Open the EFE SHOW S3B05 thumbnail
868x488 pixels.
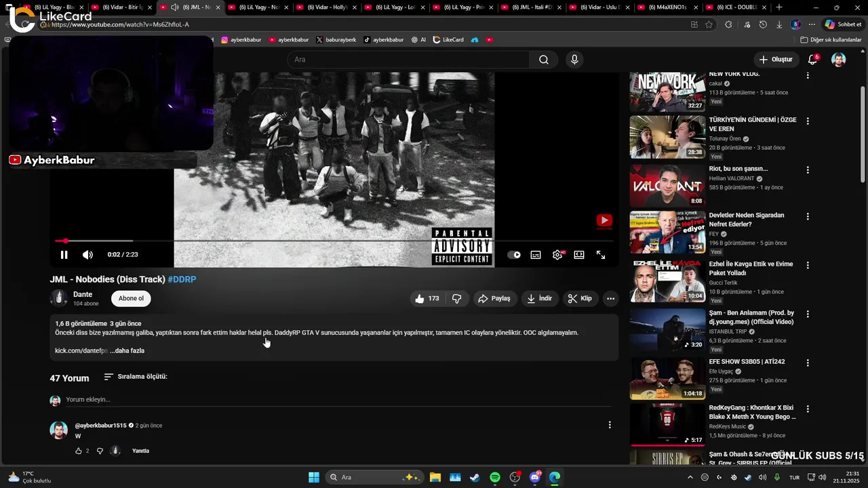[667, 379]
